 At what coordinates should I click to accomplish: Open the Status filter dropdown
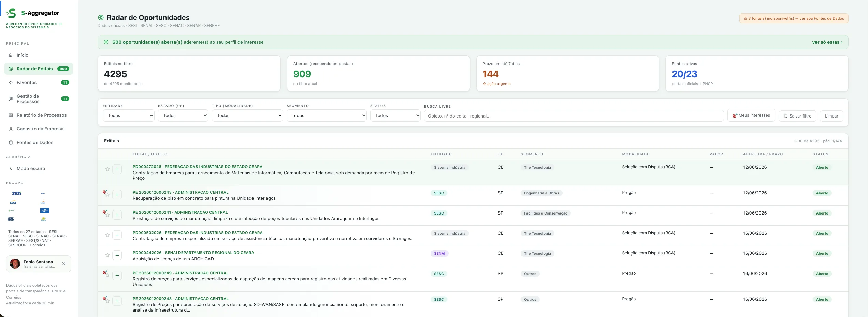click(x=395, y=115)
